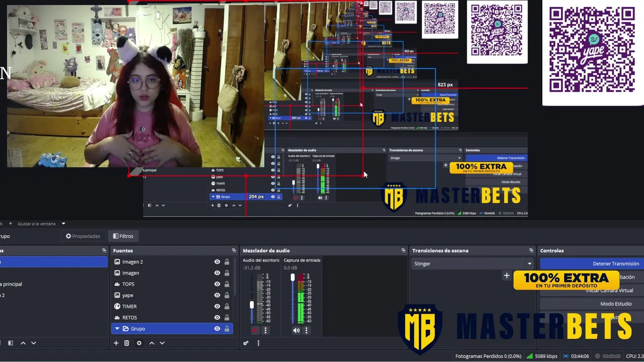Open Audio del escritorio options menu dots
The height and width of the screenshot is (362, 644).
click(x=265, y=330)
